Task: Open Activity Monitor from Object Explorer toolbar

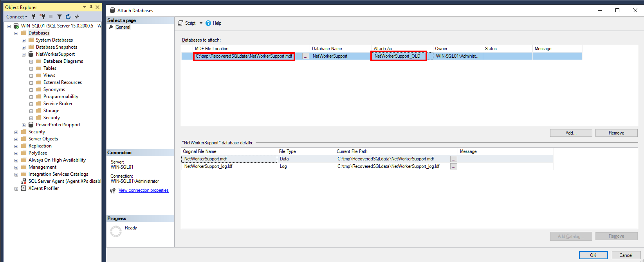Action: (x=77, y=16)
